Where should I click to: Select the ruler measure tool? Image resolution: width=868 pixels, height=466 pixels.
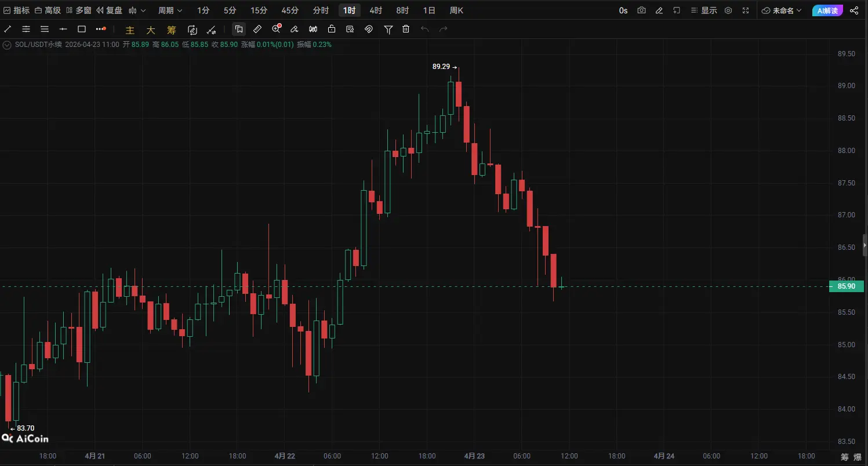257,29
